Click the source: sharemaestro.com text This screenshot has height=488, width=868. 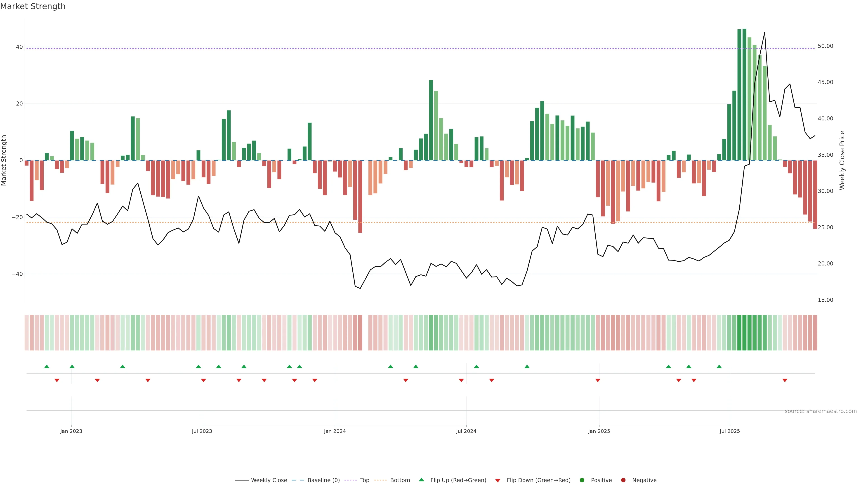tap(821, 411)
